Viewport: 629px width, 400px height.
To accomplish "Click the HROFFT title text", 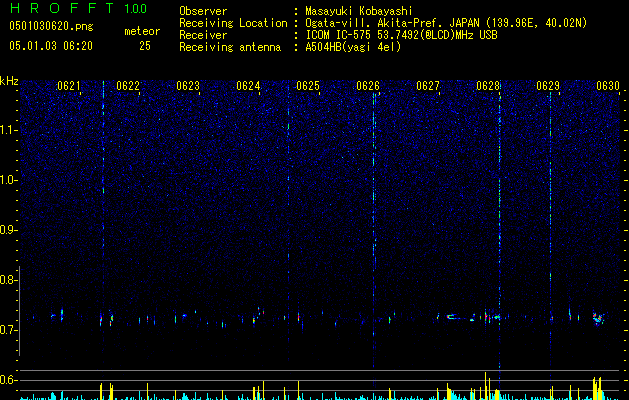I will tap(61, 8).
